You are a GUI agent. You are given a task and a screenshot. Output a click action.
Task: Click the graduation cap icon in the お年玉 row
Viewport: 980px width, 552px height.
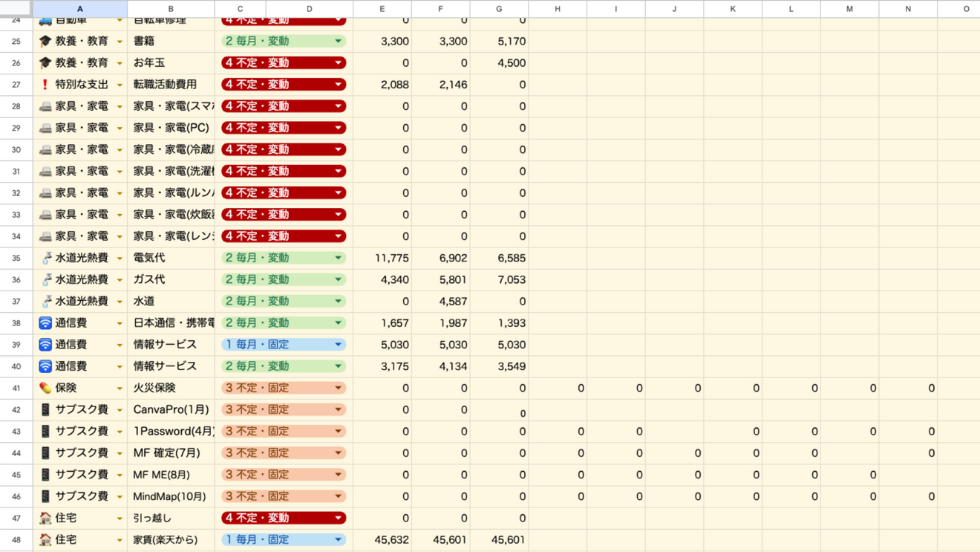45,63
